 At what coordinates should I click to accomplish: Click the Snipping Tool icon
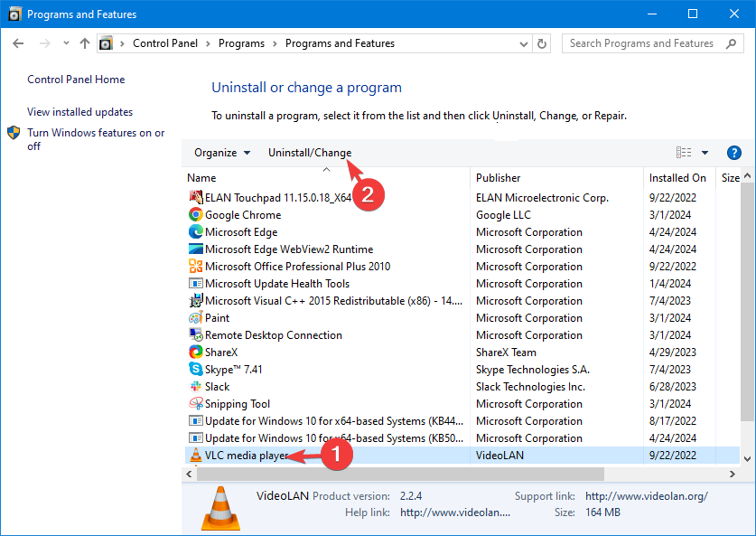[x=195, y=404]
